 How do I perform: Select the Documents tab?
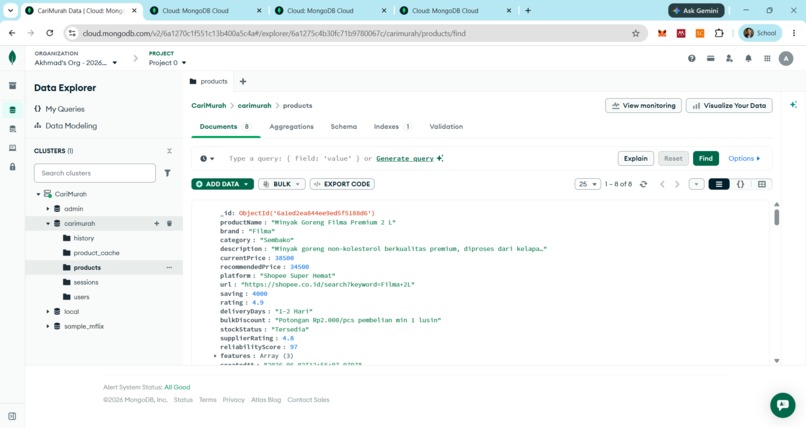click(x=225, y=126)
